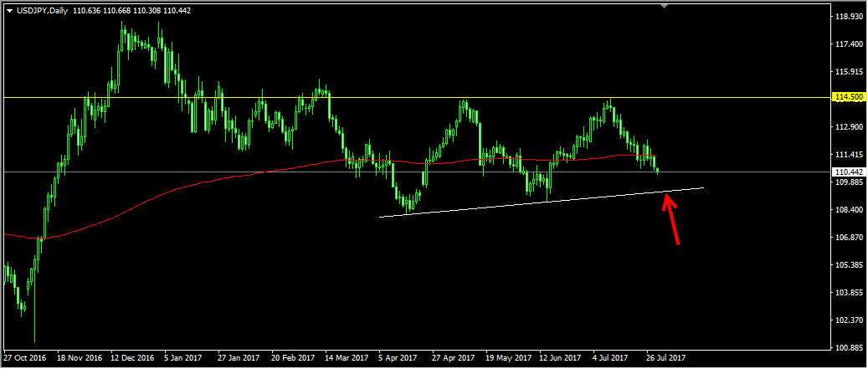
Task: Click the 112.900 price axis label
Action: [850, 127]
